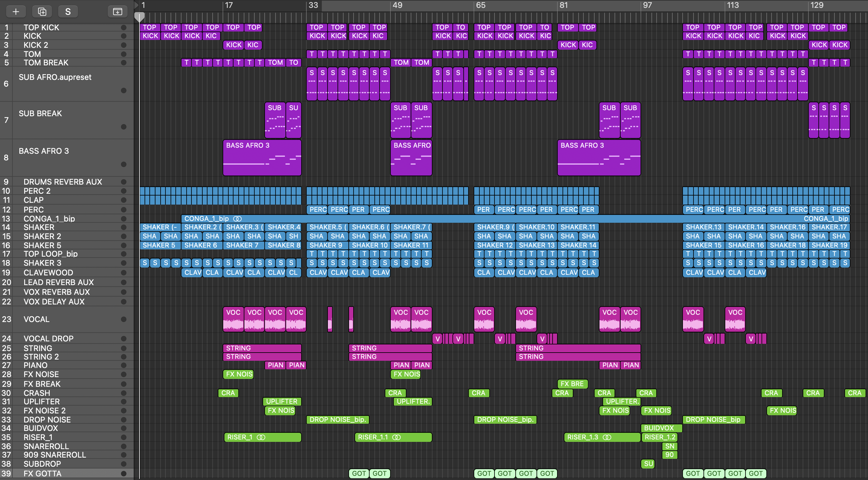Toggle the SUB AFRO.aupreset track dot

coord(124,90)
